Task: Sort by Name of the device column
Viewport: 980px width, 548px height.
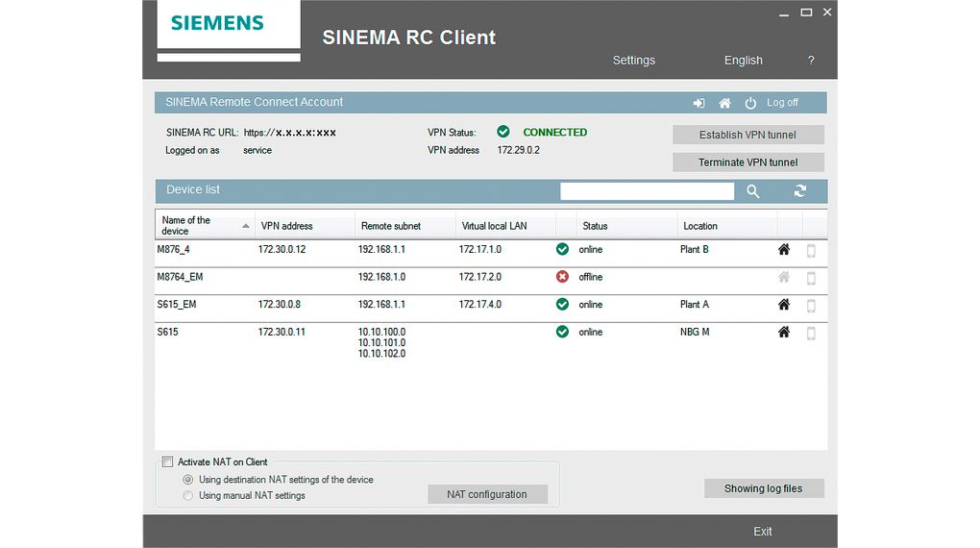Action: 205,225
